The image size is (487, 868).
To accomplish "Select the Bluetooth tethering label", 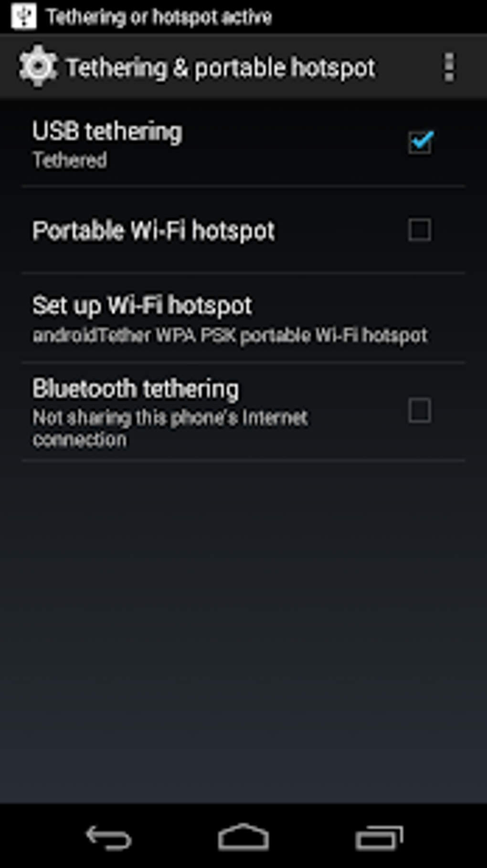I will click(x=136, y=388).
